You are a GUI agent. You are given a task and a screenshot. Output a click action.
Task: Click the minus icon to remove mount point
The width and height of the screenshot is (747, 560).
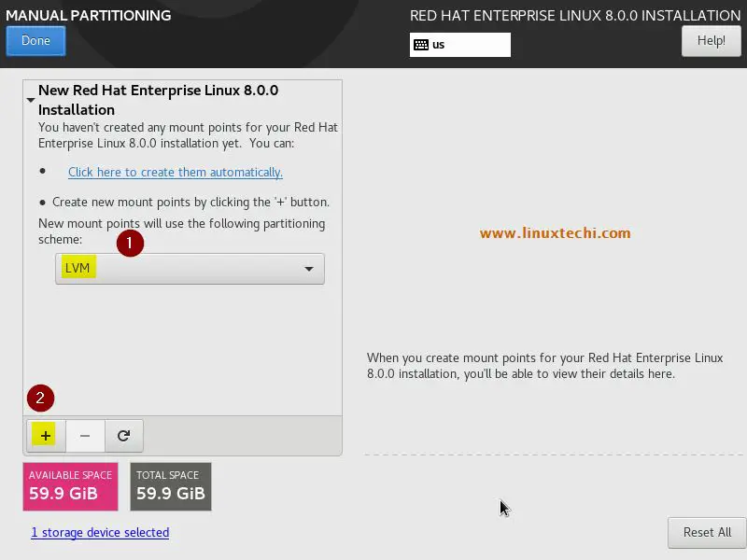click(x=85, y=436)
